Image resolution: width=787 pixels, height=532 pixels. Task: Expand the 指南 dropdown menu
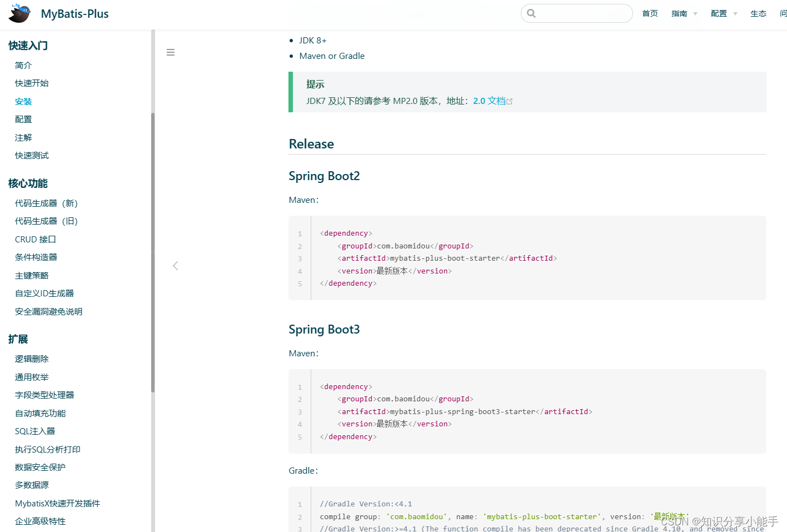click(x=684, y=13)
